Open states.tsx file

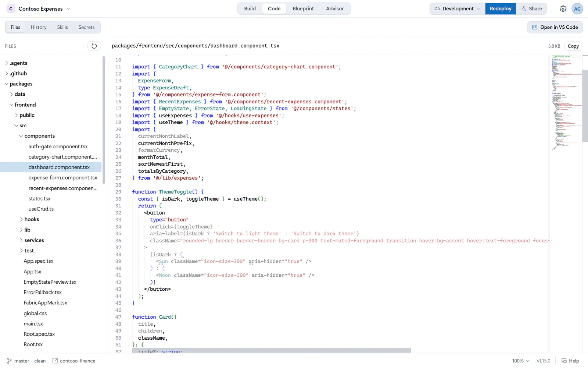click(40, 199)
